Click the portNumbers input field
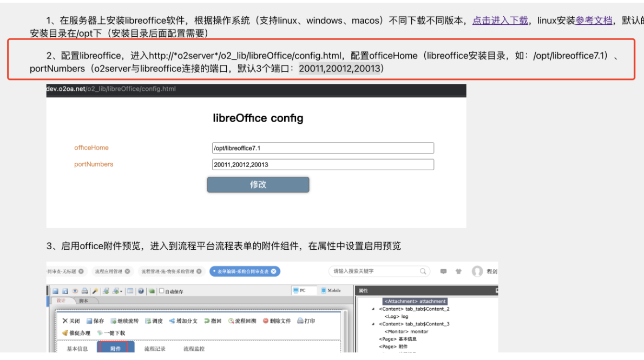The width and height of the screenshot is (644, 360). click(323, 164)
